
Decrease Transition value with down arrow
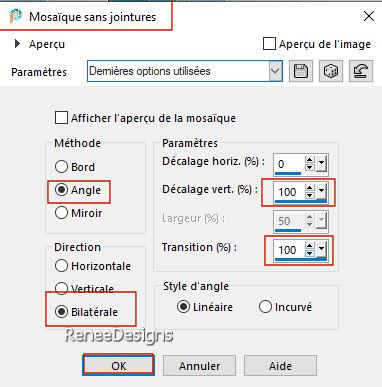(310, 253)
